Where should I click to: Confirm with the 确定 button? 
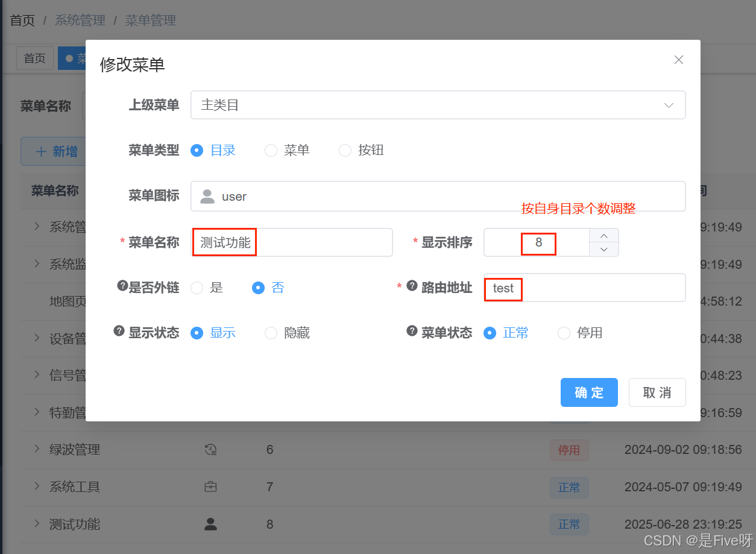(589, 392)
